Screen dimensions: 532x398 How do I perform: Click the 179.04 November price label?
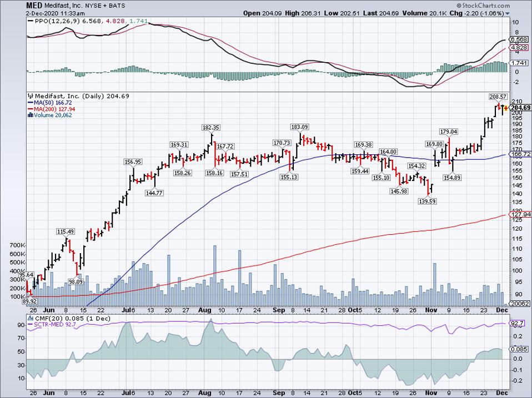coord(449,132)
